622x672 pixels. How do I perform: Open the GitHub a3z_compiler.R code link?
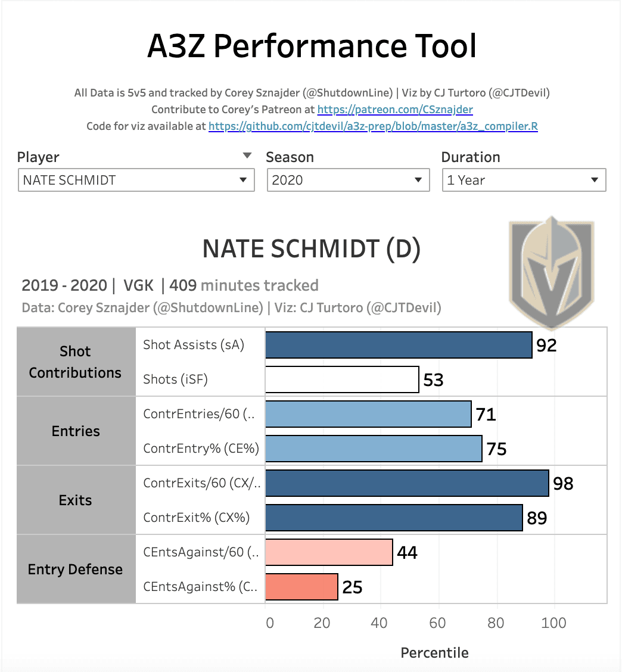373,126
